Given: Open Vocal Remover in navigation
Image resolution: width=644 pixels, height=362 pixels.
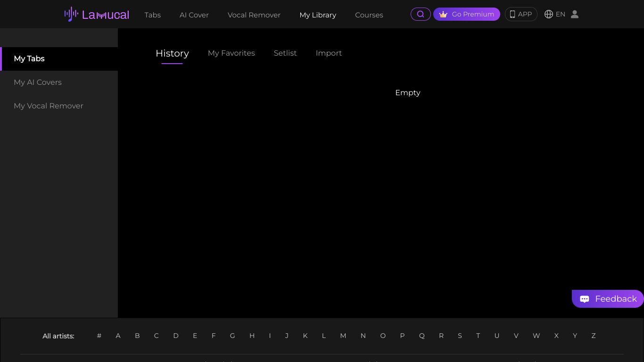Looking at the screenshot, I should point(254,15).
